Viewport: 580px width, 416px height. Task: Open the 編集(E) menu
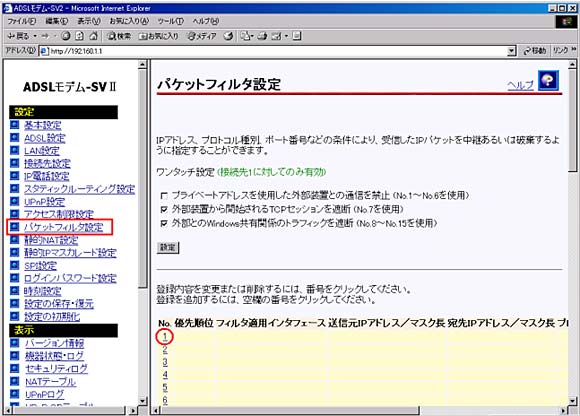tap(57, 21)
